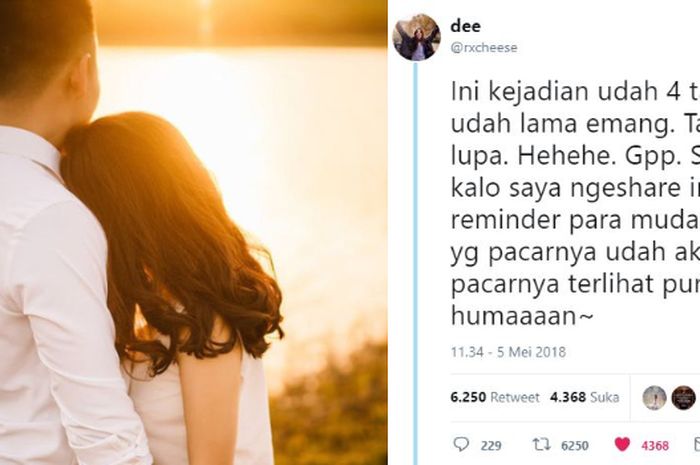The image size is (700, 465).
Task: Open dee's round profile avatar
Action: click(x=417, y=37)
